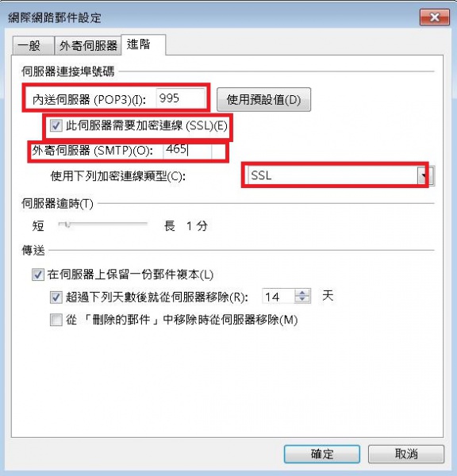Screen dimensions: 457x476
Task: Click the 取消 button
Action: [x=406, y=454]
